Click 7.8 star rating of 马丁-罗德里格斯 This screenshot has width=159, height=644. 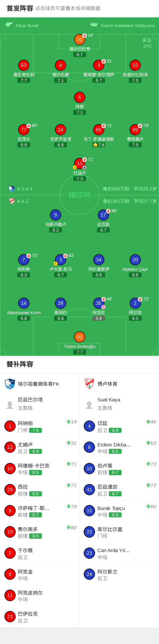[x=99, y=145]
